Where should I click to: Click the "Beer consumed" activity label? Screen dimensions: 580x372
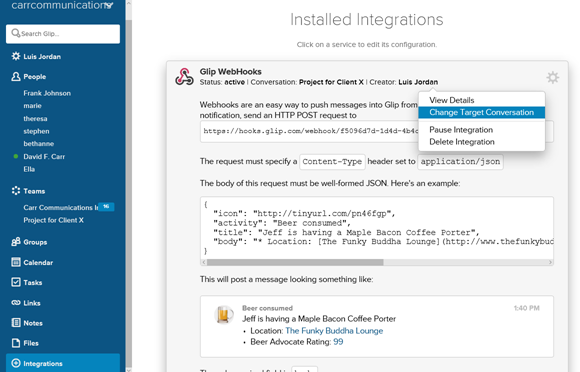[x=267, y=308]
